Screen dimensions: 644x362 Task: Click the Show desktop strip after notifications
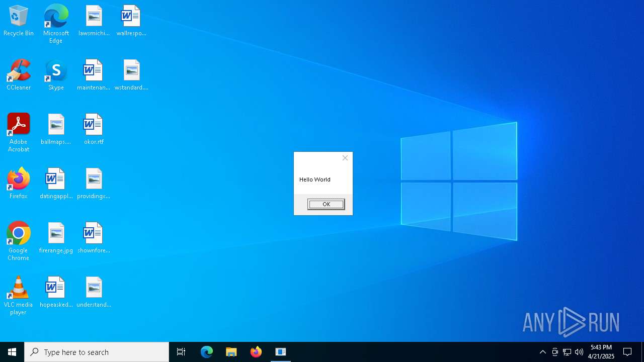tap(642, 352)
